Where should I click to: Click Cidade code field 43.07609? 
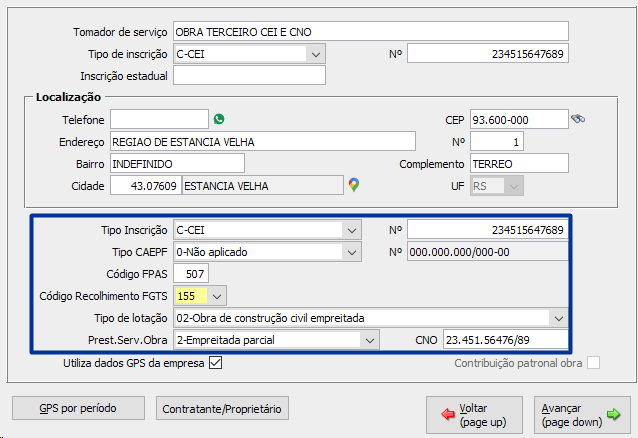(146, 185)
